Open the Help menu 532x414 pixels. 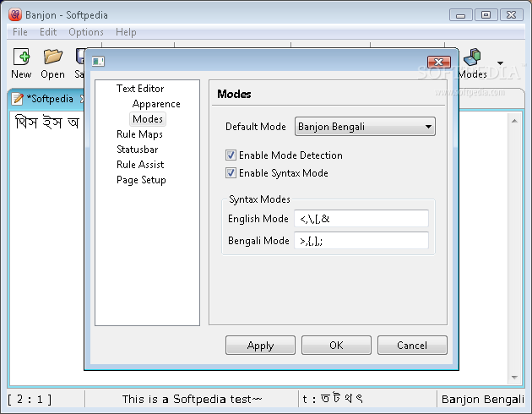126,32
